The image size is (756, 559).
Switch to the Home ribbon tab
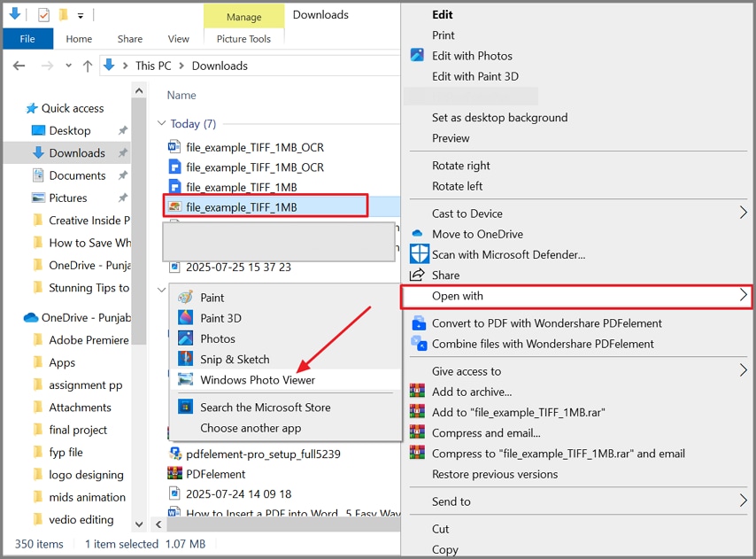[79, 39]
